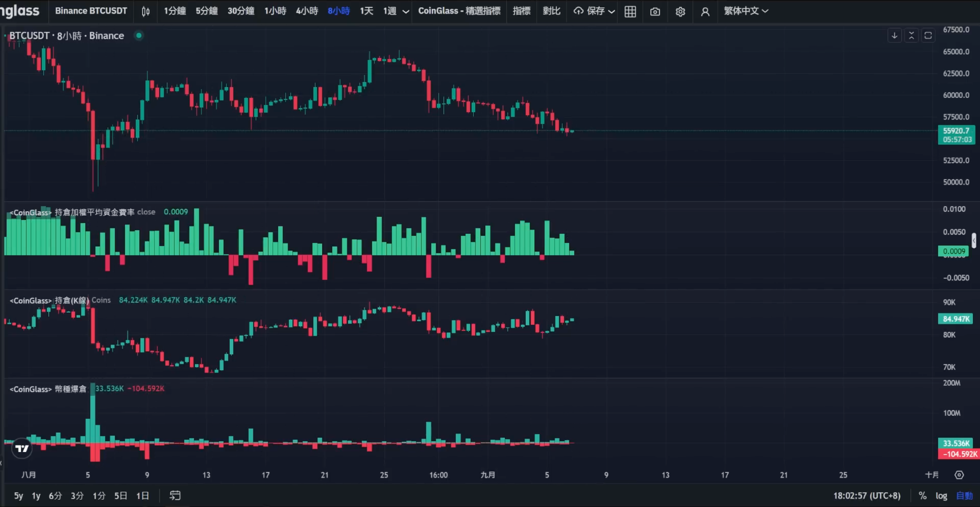980x507 pixels.
Task: Click the 67500.0 price axis label
Action: click(x=956, y=30)
